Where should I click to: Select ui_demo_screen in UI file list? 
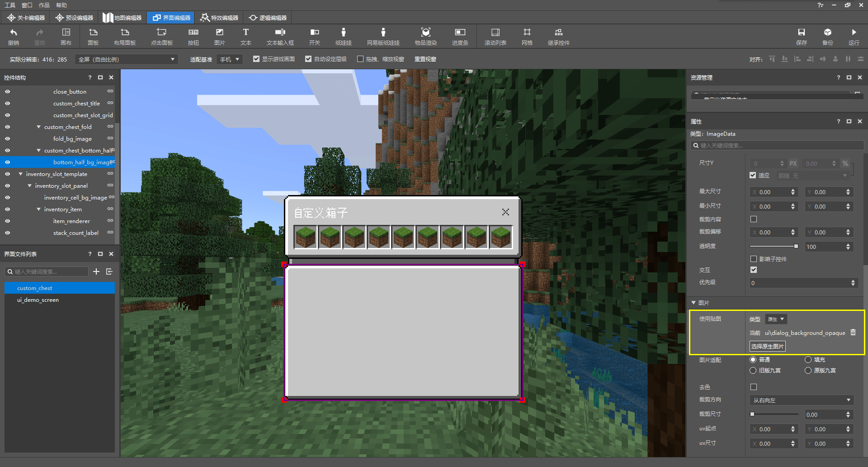60,300
